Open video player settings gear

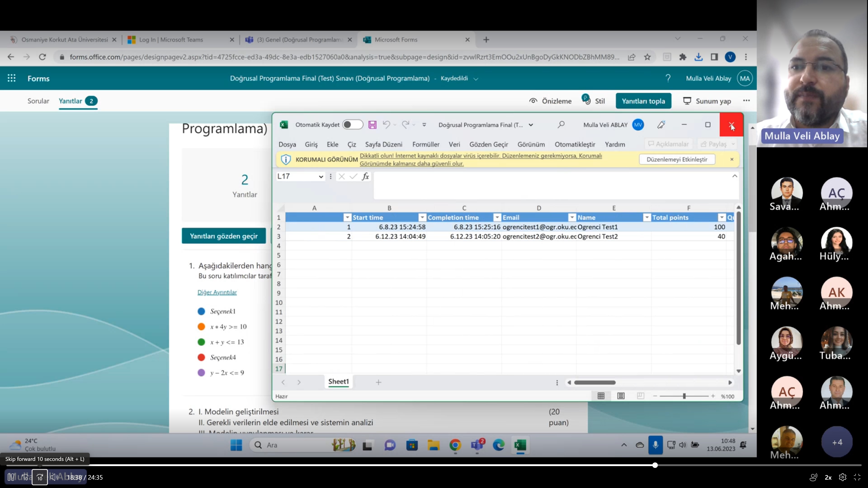click(x=843, y=477)
